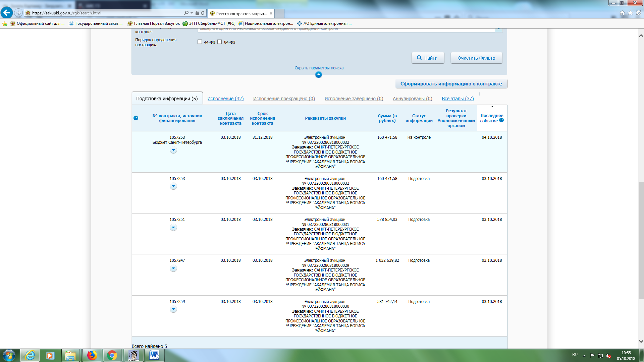Click help icon beside contract number header

136,118
